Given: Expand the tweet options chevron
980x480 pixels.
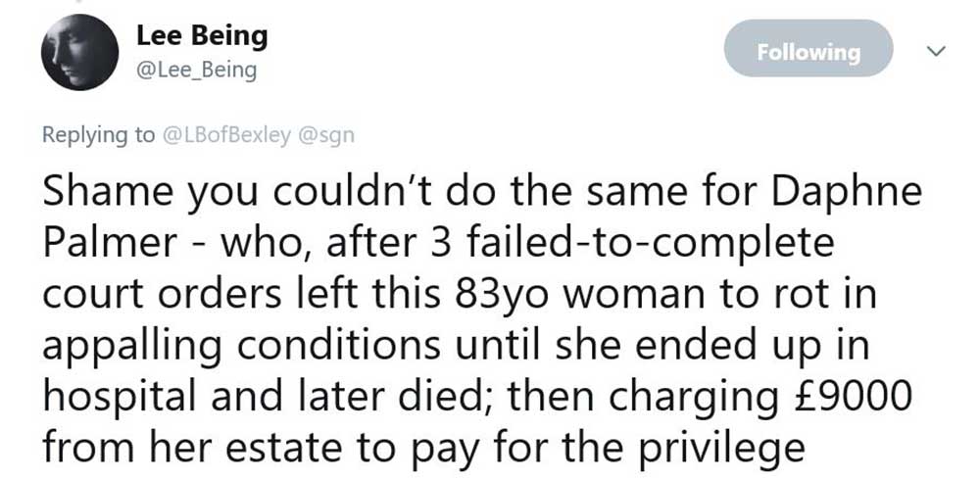Looking at the screenshot, I should 936,51.
